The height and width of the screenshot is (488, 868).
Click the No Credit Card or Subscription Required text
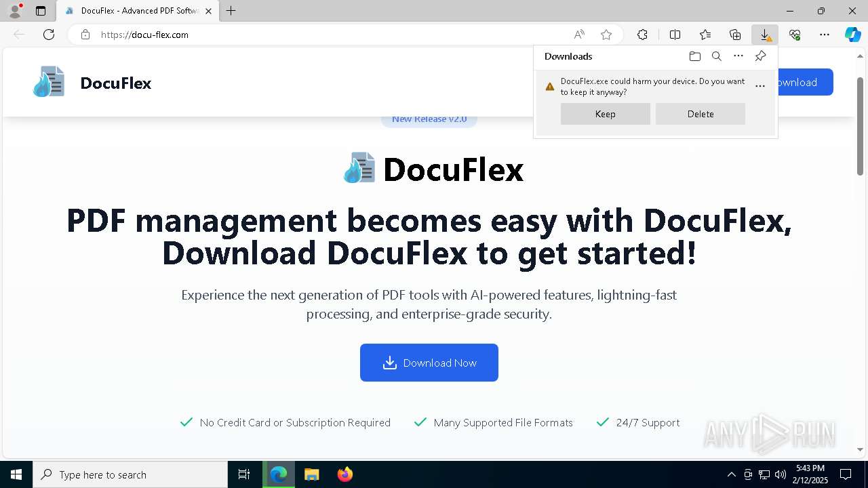tap(295, 422)
